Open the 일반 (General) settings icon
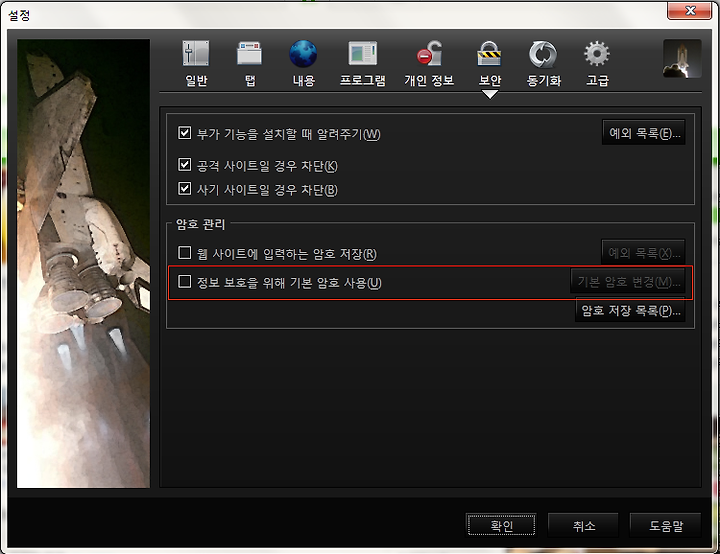The width and height of the screenshot is (720, 554). click(x=196, y=63)
